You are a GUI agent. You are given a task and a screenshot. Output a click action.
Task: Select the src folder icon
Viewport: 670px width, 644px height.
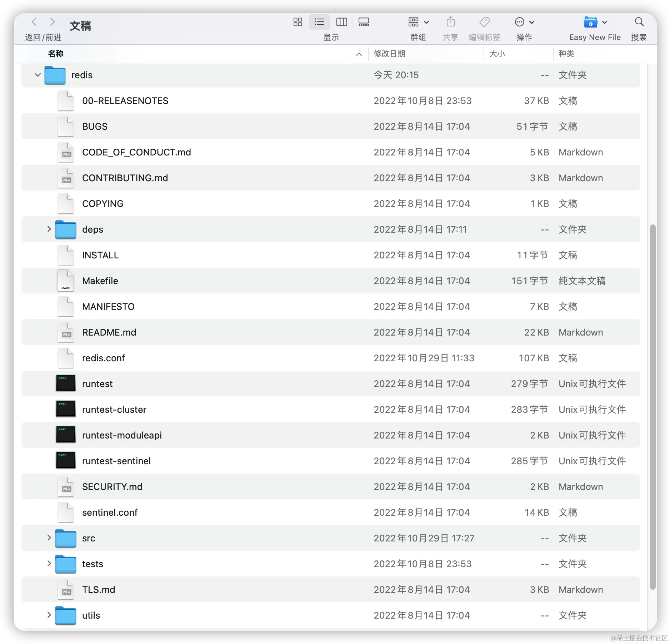tap(66, 538)
